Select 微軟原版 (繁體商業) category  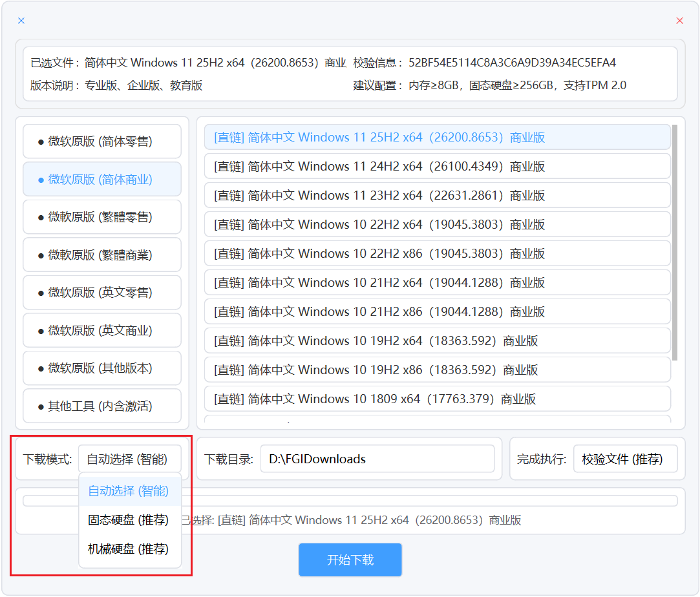pos(101,255)
